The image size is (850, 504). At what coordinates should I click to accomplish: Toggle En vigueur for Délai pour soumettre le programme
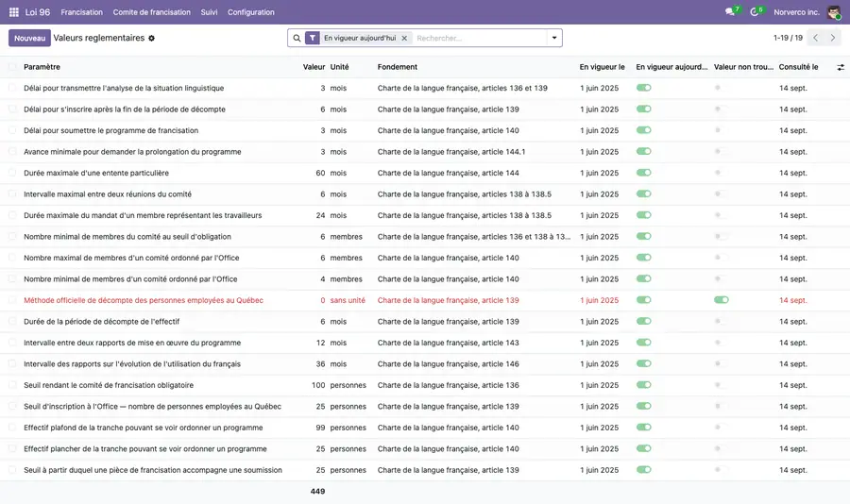pyautogui.click(x=643, y=130)
